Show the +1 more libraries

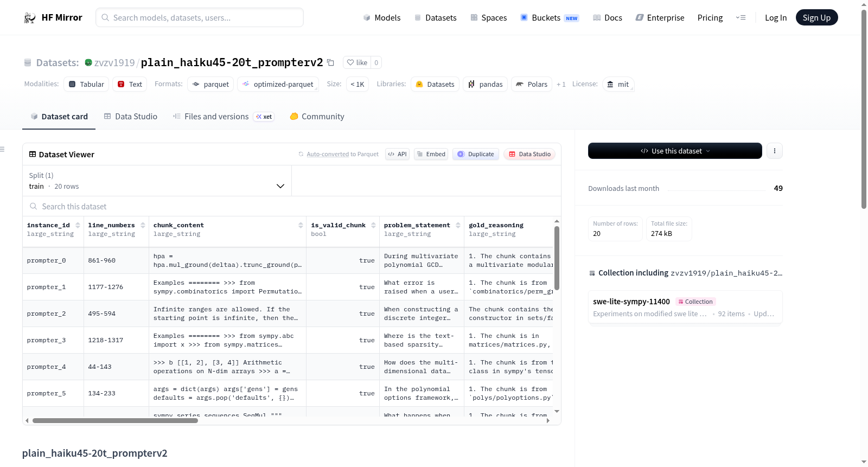[x=561, y=84]
